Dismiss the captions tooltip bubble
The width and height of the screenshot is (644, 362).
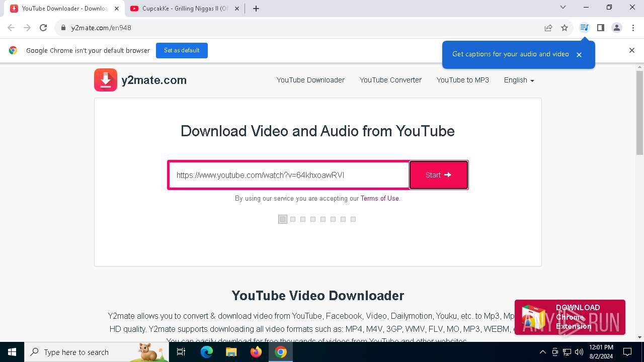579,55
